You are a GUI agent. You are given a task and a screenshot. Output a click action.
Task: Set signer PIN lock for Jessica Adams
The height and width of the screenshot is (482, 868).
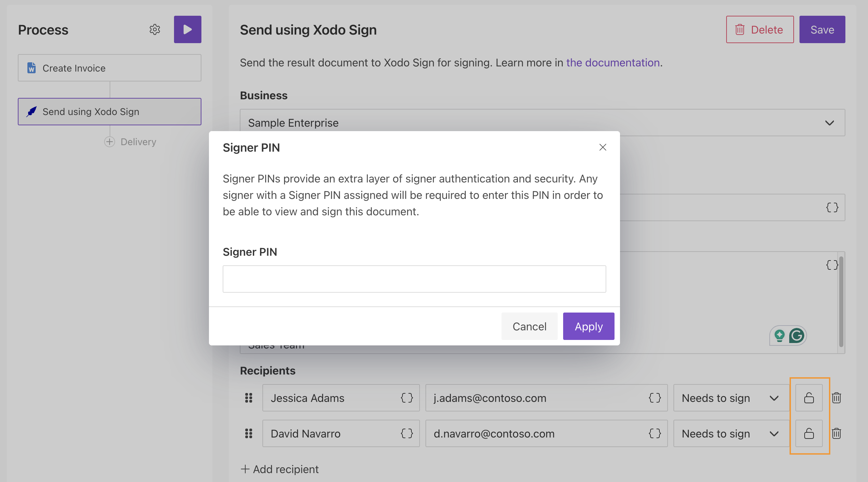pos(809,398)
